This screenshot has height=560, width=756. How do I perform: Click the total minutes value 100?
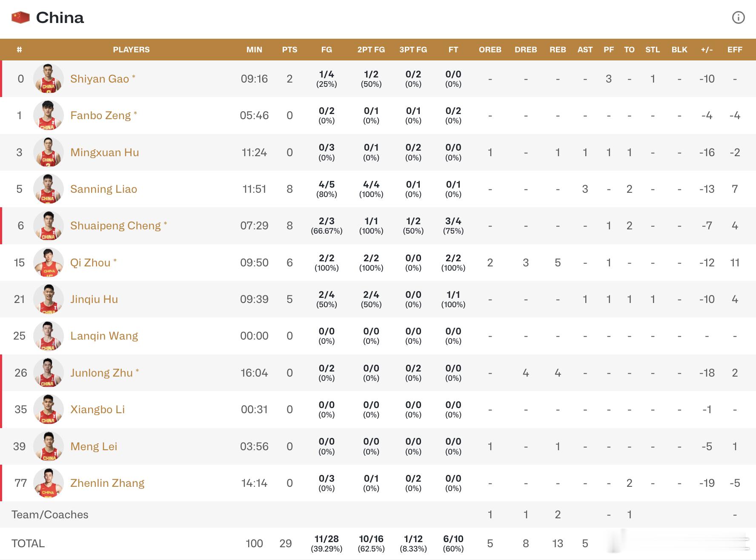point(254,543)
